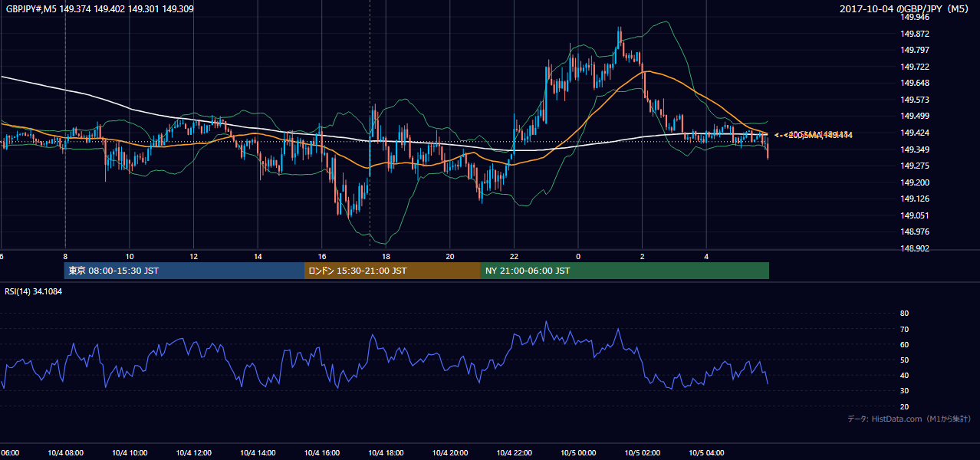
Task: Click the RSI axis level 40 label
Action: tap(904, 375)
